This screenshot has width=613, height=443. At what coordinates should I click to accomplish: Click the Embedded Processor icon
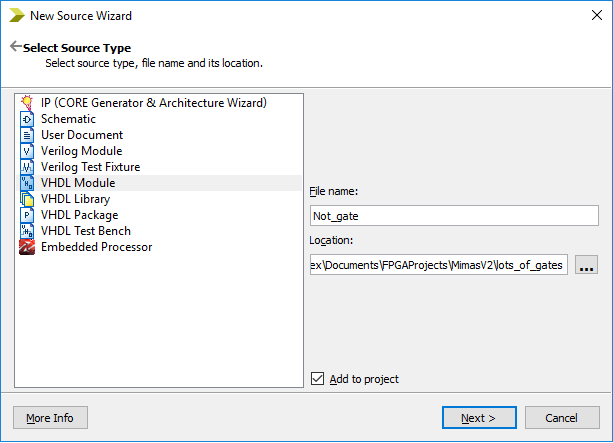[x=27, y=247]
